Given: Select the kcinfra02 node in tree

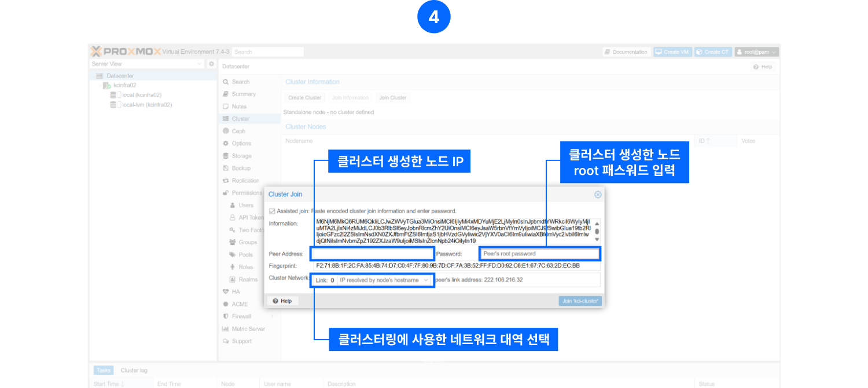Looking at the screenshot, I should pyautogui.click(x=124, y=85).
